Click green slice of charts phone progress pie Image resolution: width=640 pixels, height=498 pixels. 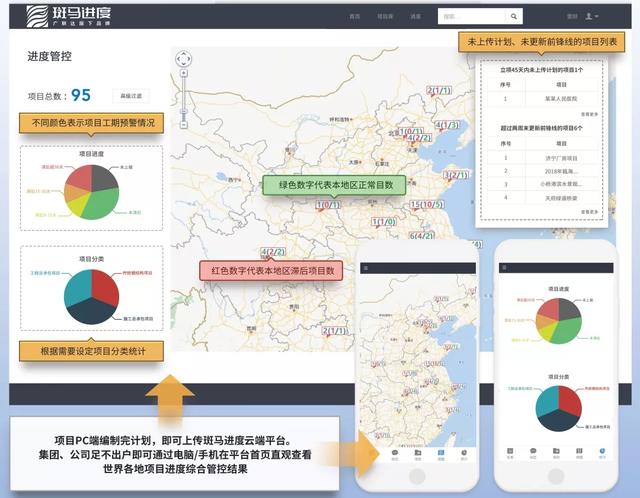point(569,331)
